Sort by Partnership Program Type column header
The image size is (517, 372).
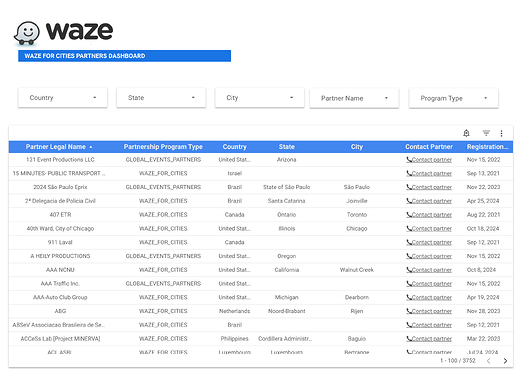[163, 147]
